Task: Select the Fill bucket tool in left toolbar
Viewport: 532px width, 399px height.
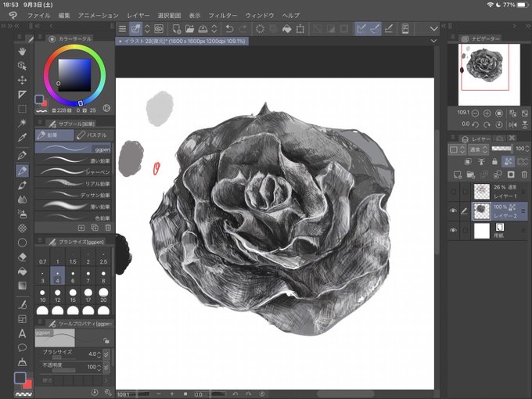Action: click(22, 271)
